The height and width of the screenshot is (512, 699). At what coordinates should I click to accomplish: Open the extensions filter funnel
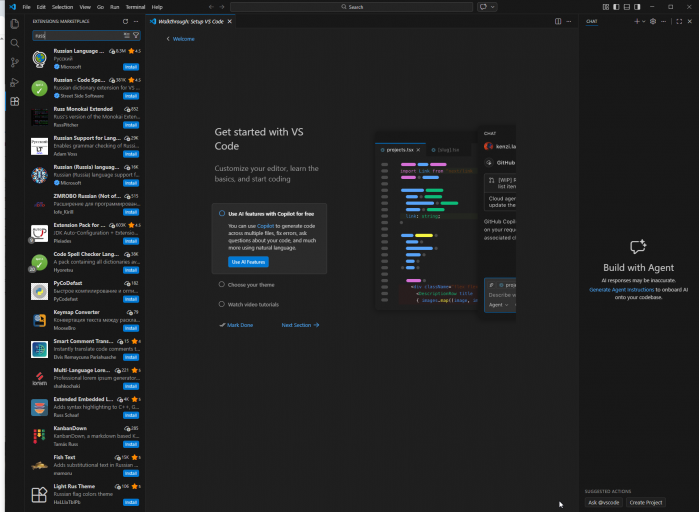coord(136,35)
